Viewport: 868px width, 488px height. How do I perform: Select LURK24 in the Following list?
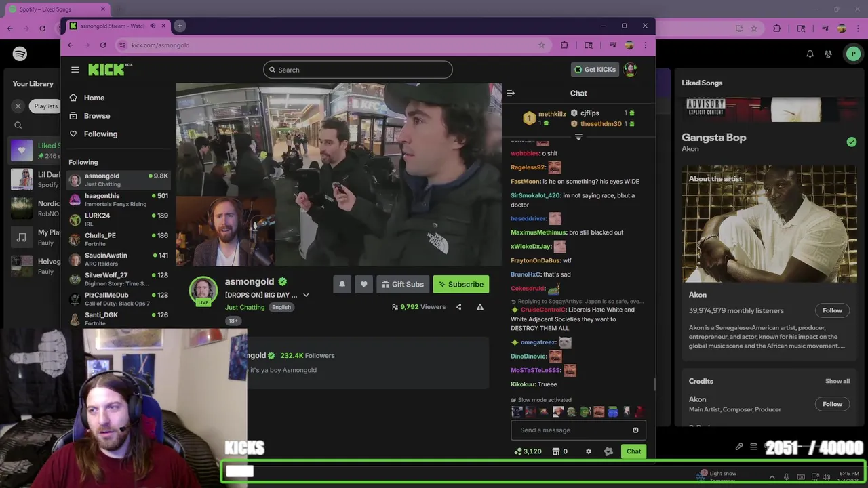118,219
